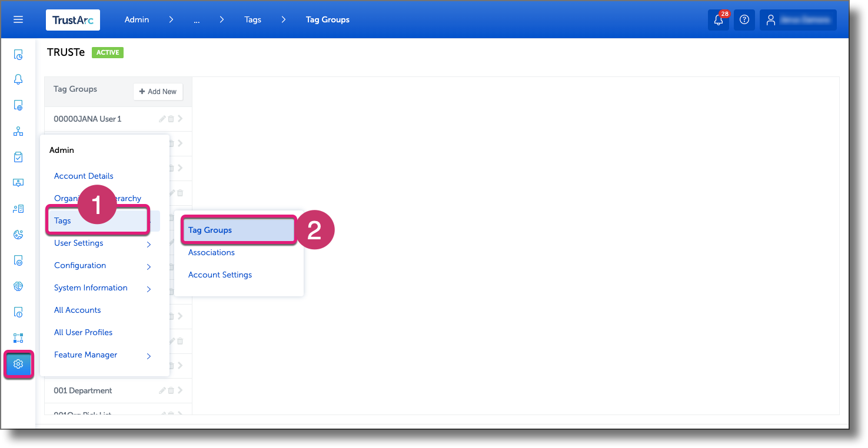Click Tag Groups in the breadcrumb
This screenshot has height=448, width=868.
click(328, 19)
